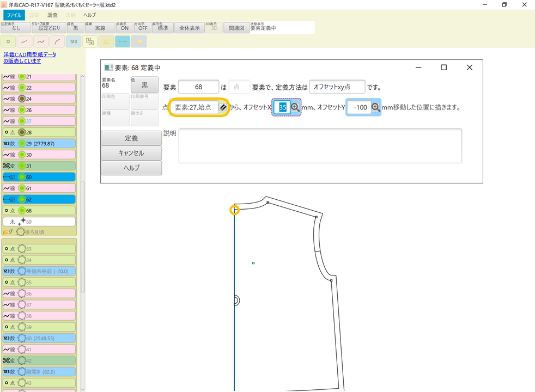Open the ファイル menu
The width and height of the screenshot is (535, 392).
13,15
